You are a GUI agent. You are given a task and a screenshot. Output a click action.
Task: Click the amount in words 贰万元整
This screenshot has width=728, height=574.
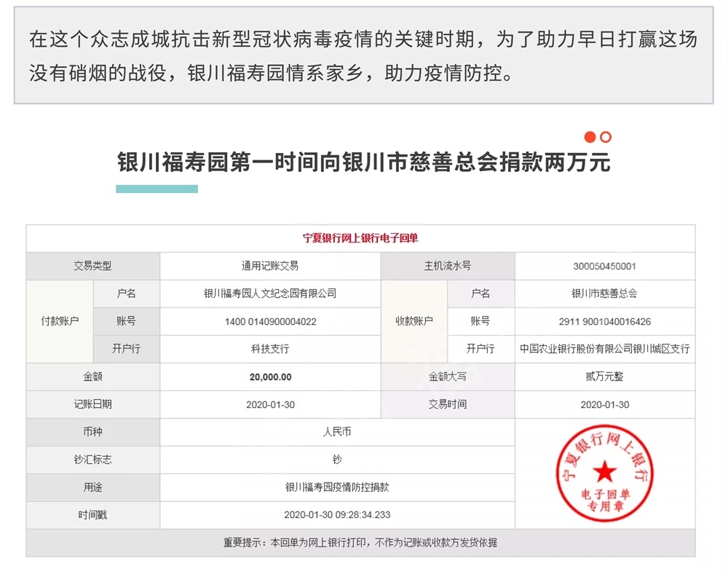pos(604,377)
